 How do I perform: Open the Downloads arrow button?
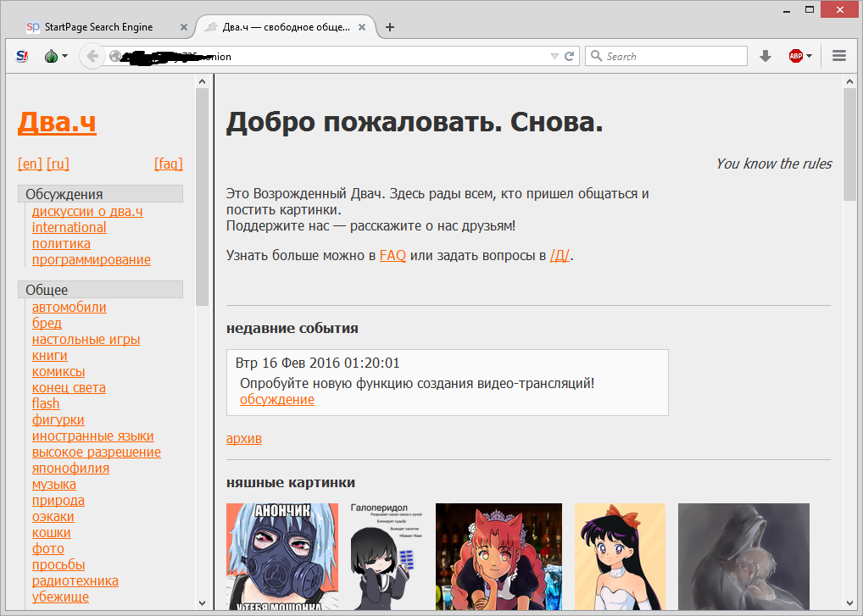766,56
